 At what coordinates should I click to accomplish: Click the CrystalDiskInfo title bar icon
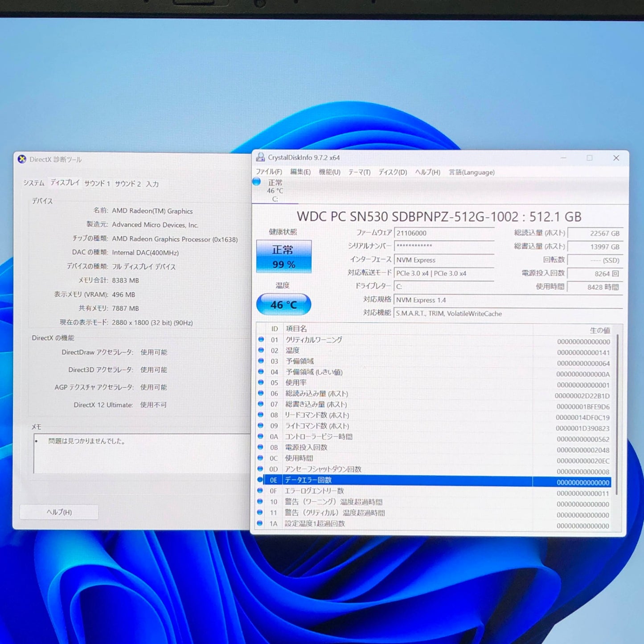pos(260,157)
